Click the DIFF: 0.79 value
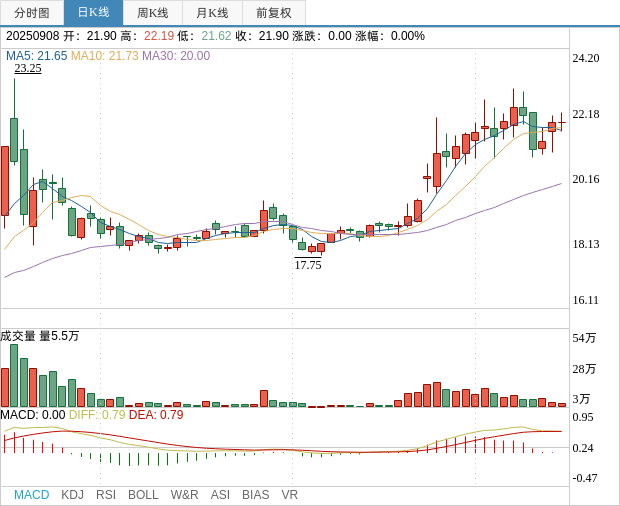Screen dimensions: 620x506 point(97,415)
